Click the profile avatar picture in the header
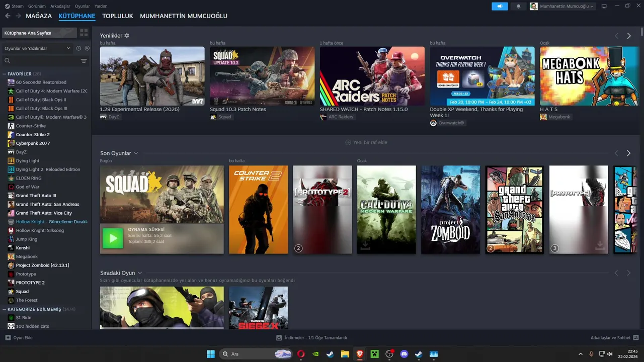The height and width of the screenshot is (362, 644). coord(534,6)
